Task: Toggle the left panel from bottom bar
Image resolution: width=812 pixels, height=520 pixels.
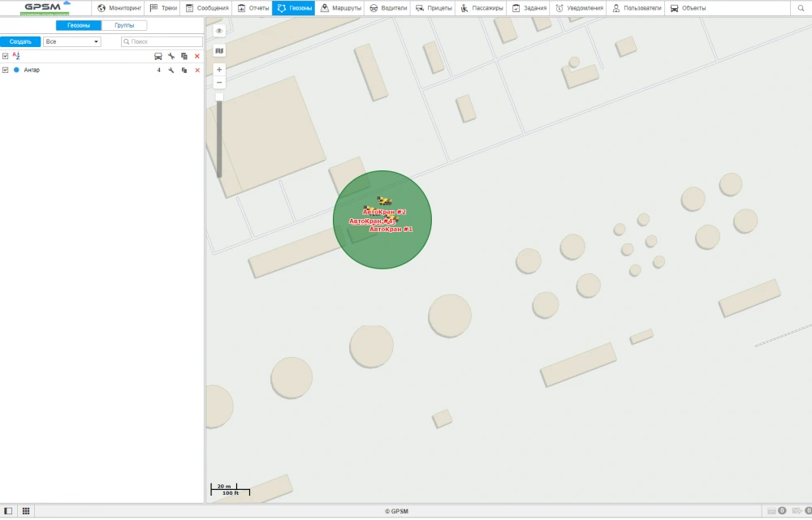Action: pos(8,511)
